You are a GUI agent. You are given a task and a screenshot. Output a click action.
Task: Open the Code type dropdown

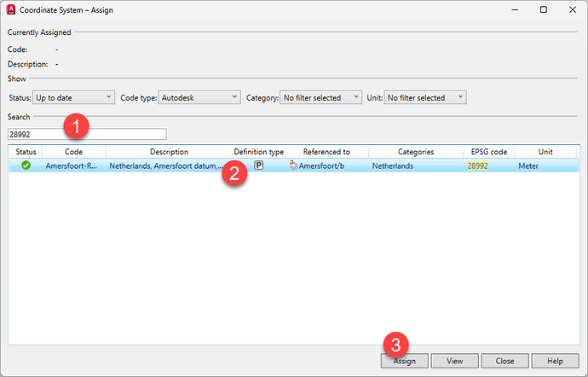[x=199, y=98]
